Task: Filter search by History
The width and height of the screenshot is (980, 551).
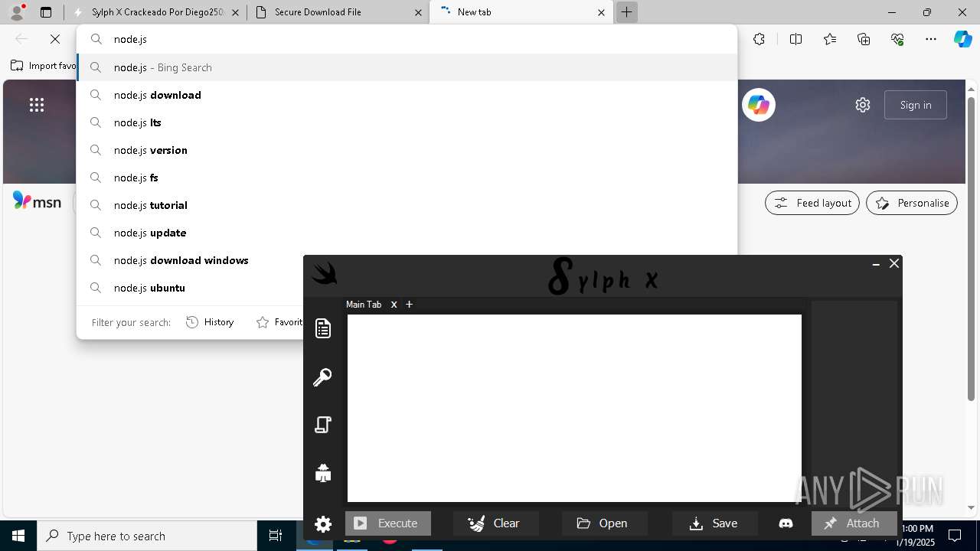Action: [210, 322]
